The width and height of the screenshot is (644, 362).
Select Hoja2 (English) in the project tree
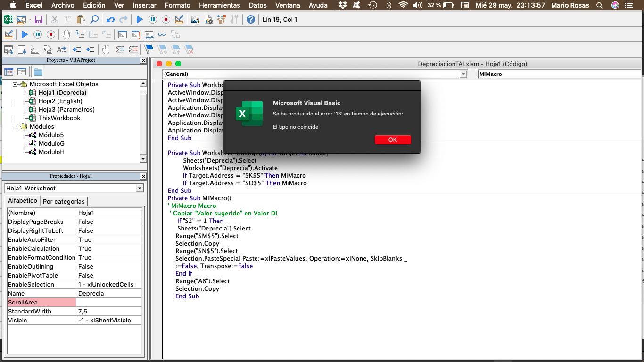click(x=60, y=101)
